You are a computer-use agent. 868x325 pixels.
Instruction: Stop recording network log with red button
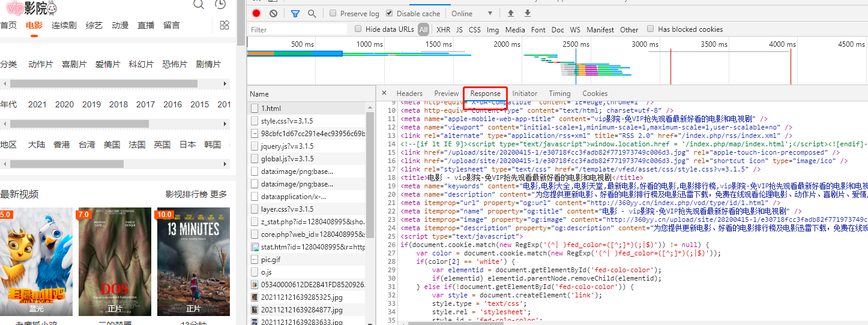click(x=256, y=13)
